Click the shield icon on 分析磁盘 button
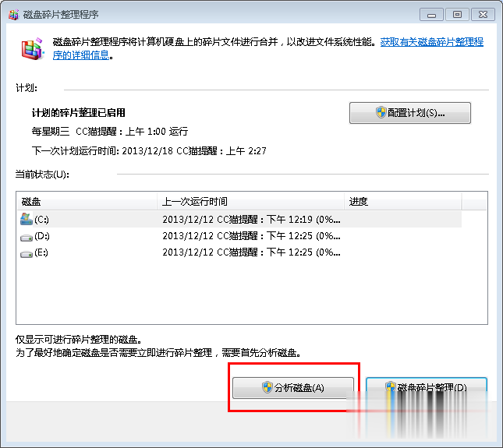This screenshot has width=503, height=448. pyautogui.click(x=267, y=387)
